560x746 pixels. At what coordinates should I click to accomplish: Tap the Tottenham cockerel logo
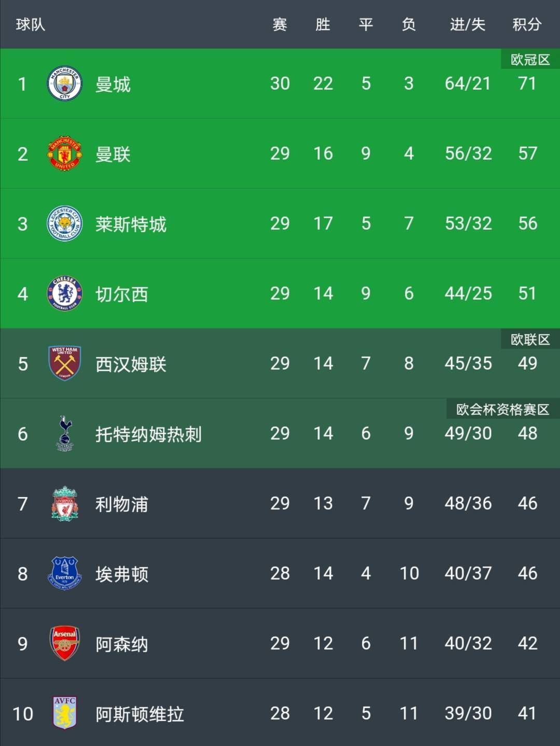(x=65, y=433)
